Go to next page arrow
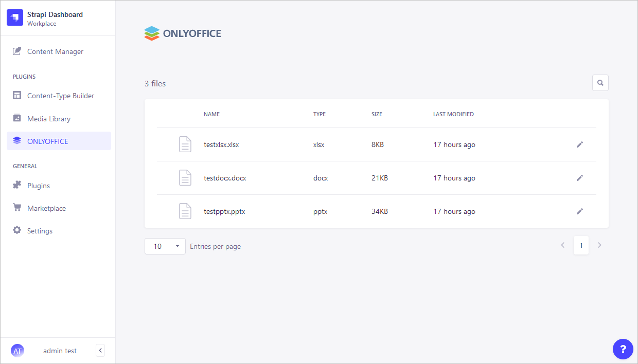638x364 pixels. (599, 246)
